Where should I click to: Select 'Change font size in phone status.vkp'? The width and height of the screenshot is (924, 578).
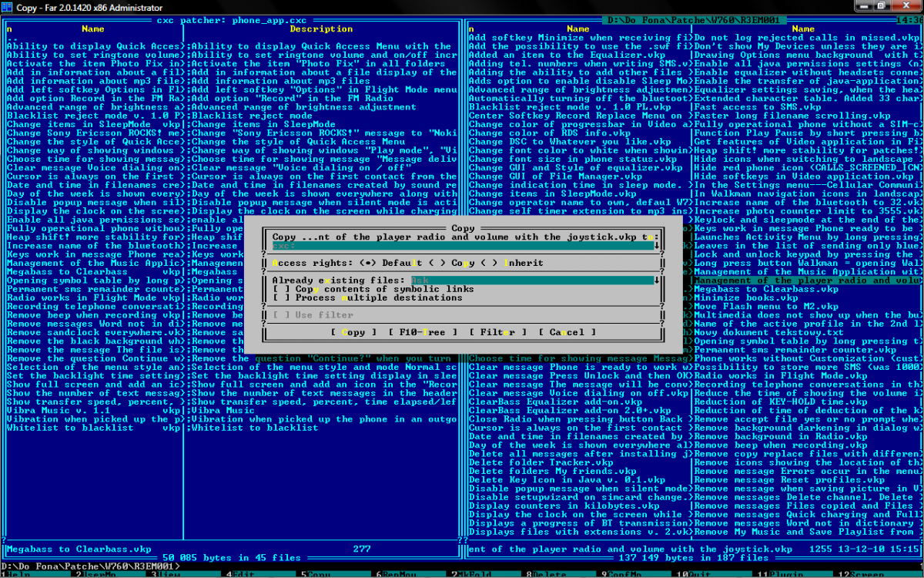[x=579, y=160]
